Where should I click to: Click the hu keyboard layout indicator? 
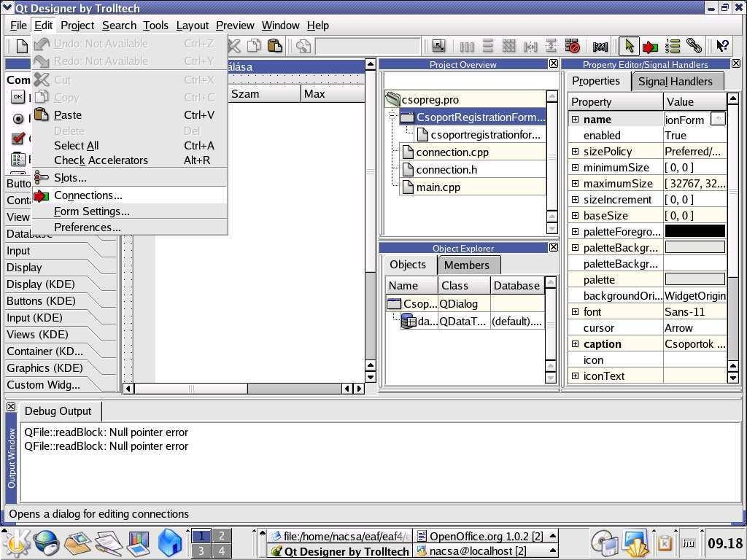(x=689, y=542)
